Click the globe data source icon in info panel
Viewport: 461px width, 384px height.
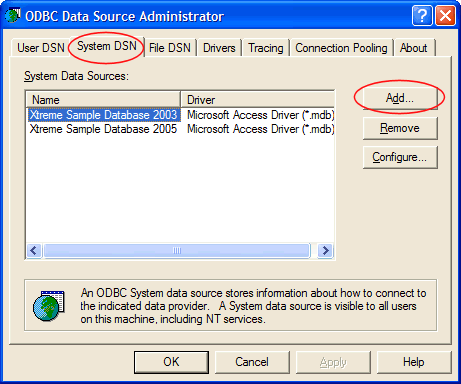point(49,305)
